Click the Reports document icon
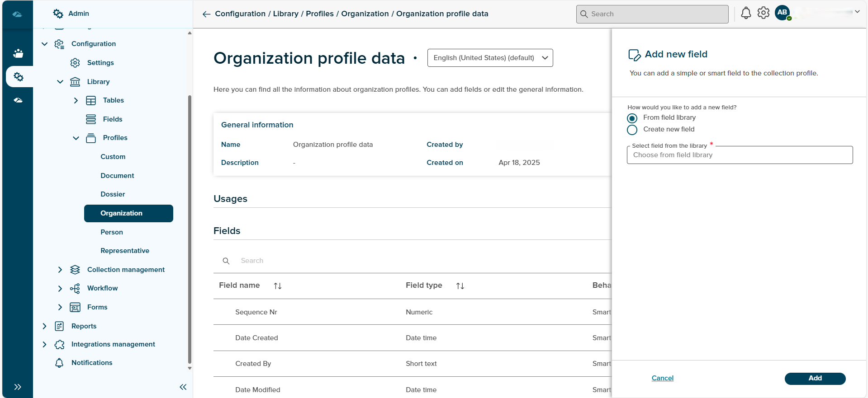 click(x=59, y=326)
